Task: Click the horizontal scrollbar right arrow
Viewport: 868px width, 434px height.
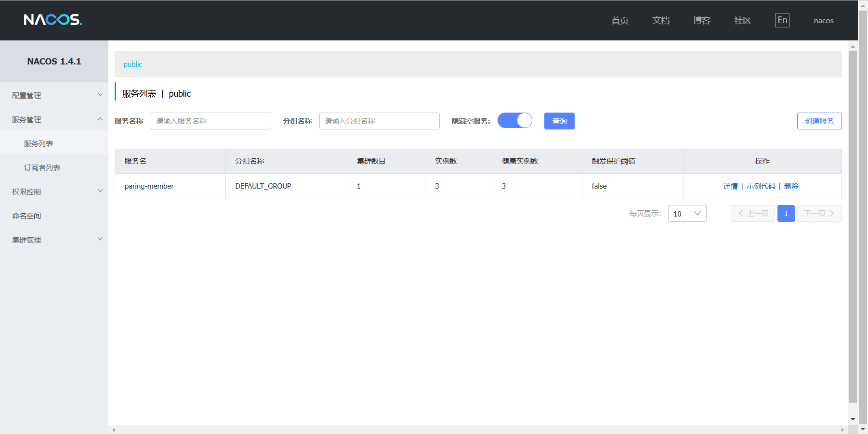Action: coord(842,430)
